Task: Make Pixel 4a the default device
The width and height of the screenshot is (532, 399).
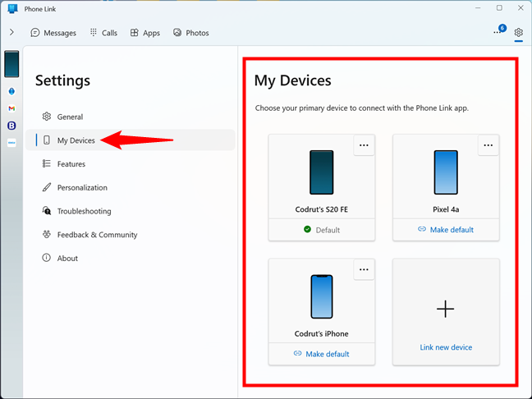Action: point(446,230)
